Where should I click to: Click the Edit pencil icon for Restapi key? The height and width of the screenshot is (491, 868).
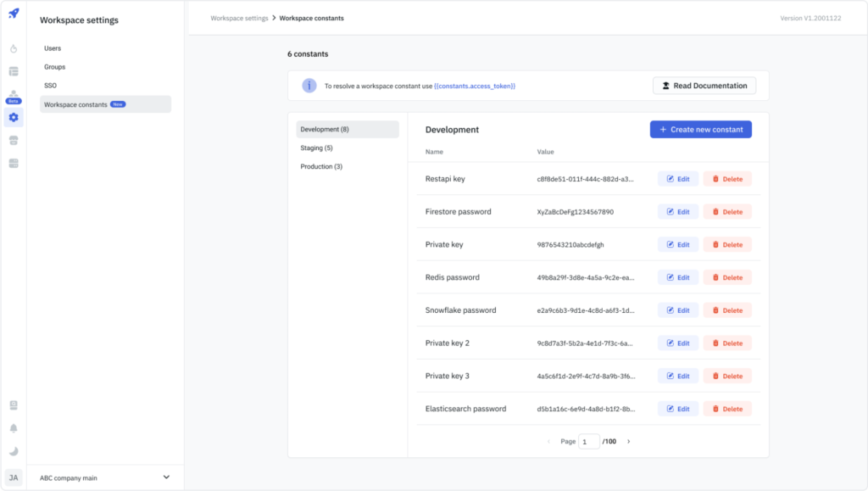tap(669, 179)
